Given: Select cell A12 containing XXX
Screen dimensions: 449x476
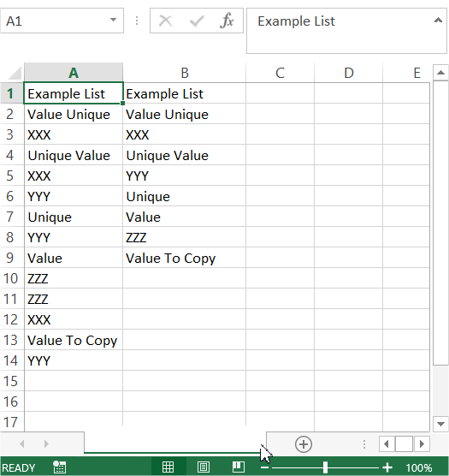Looking at the screenshot, I should (x=74, y=319).
